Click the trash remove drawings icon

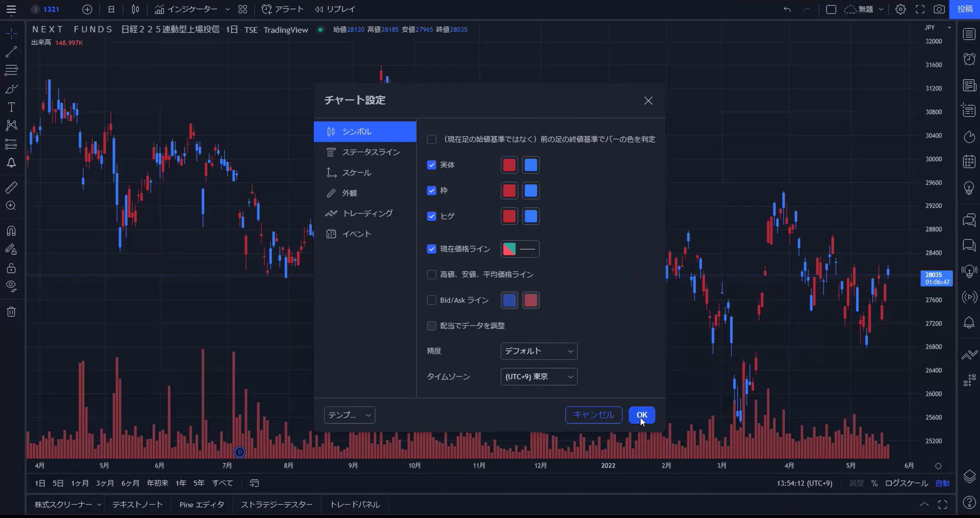point(11,312)
